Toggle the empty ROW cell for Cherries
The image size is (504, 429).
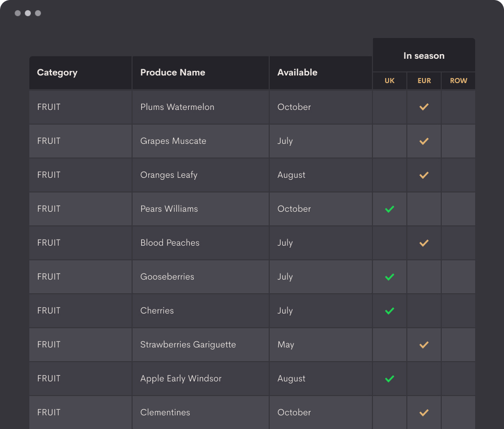pyautogui.click(x=458, y=310)
